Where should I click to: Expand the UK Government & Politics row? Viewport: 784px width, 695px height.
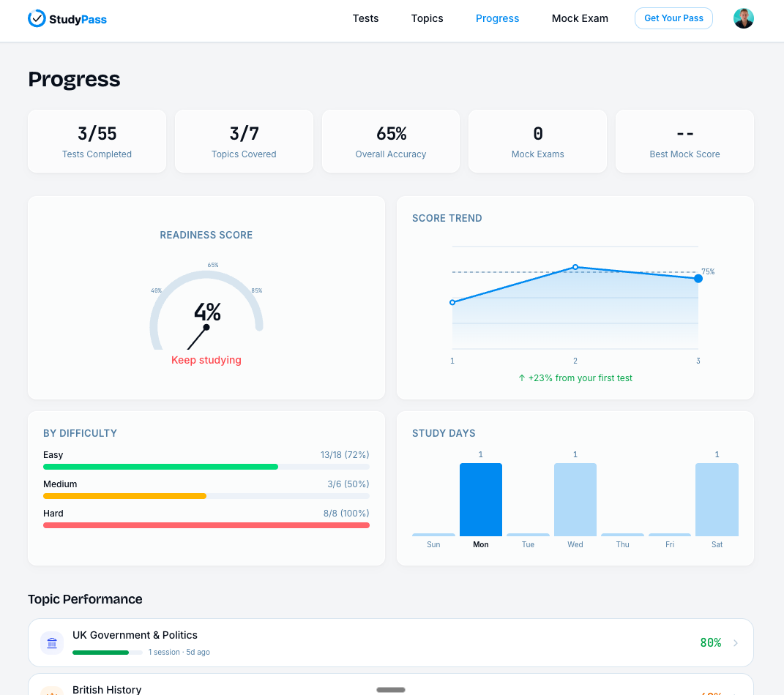(x=390, y=642)
